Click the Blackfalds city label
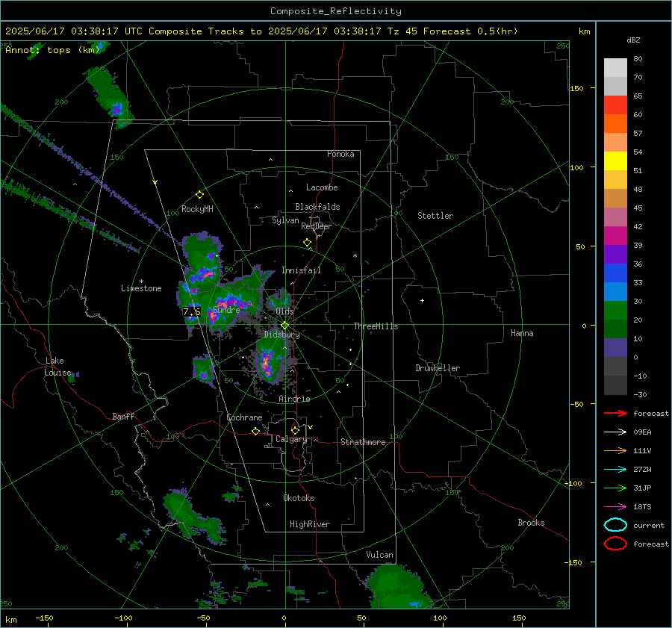The width and height of the screenshot is (672, 628). tap(317, 207)
